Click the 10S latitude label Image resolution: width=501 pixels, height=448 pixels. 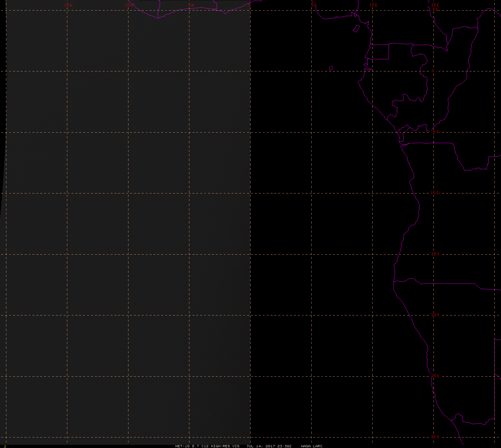435,193
